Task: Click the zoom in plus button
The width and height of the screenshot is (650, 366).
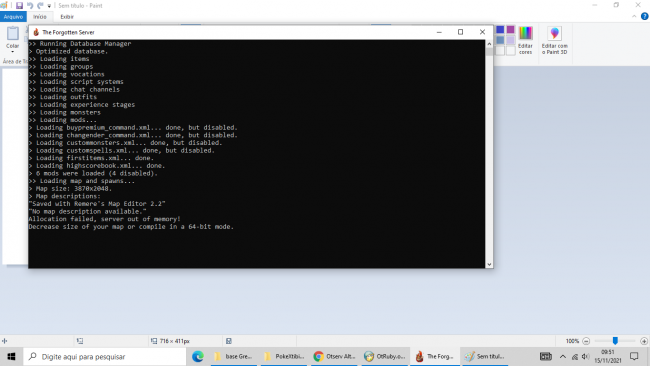Action: coord(644,341)
